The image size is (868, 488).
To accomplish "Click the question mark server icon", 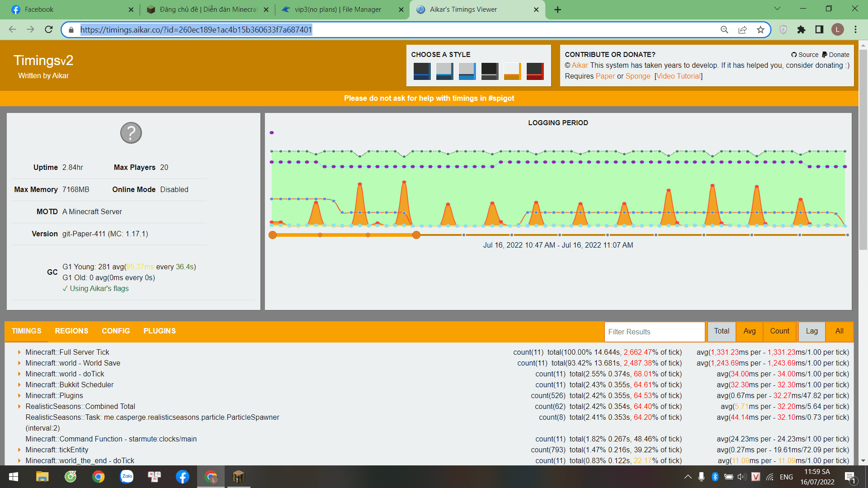I will pos(131,133).
